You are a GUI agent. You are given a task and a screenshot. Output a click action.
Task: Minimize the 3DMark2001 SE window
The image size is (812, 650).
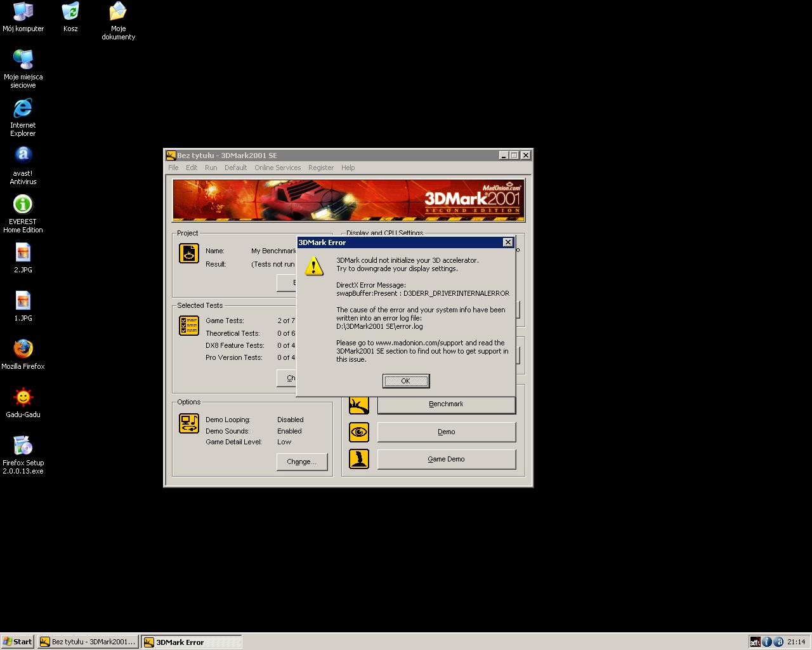(504, 156)
